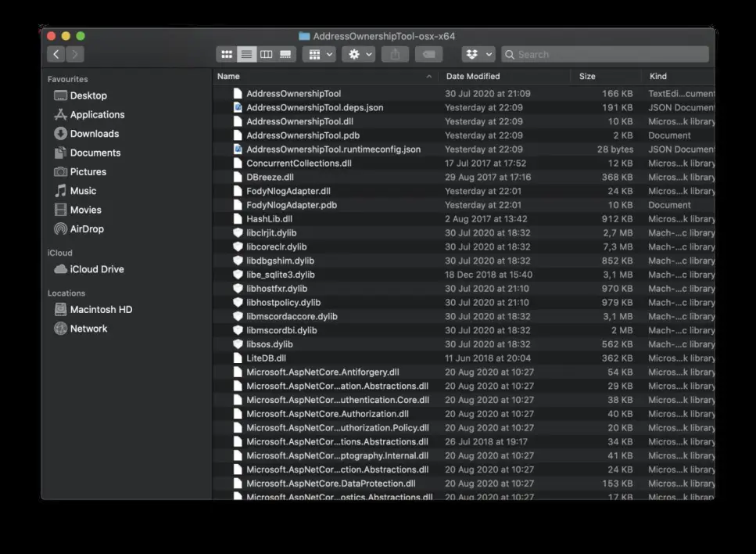This screenshot has height=554, width=756.
Task: Go back with the left arrow button
Action: (56, 54)
